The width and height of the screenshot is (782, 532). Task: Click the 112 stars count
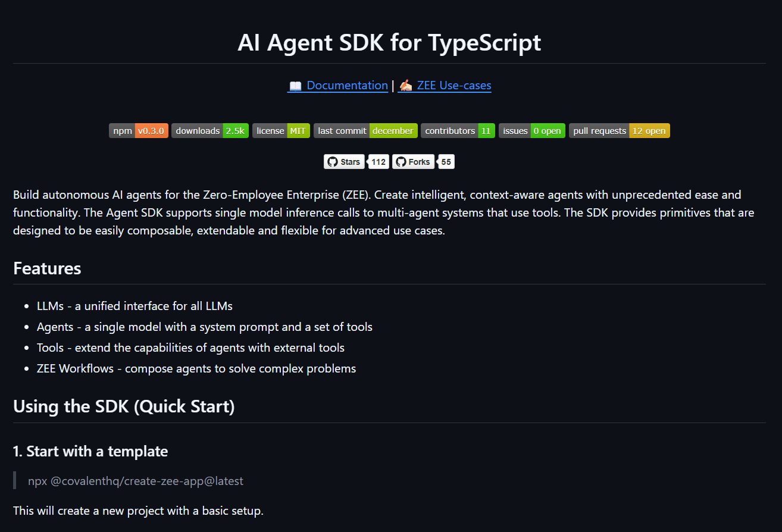378,161
